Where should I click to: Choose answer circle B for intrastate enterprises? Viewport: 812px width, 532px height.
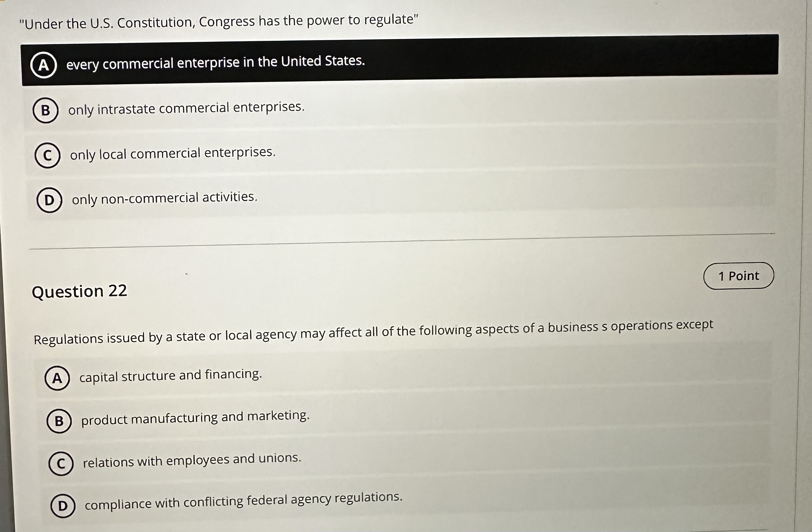click(x=45, y=110)
